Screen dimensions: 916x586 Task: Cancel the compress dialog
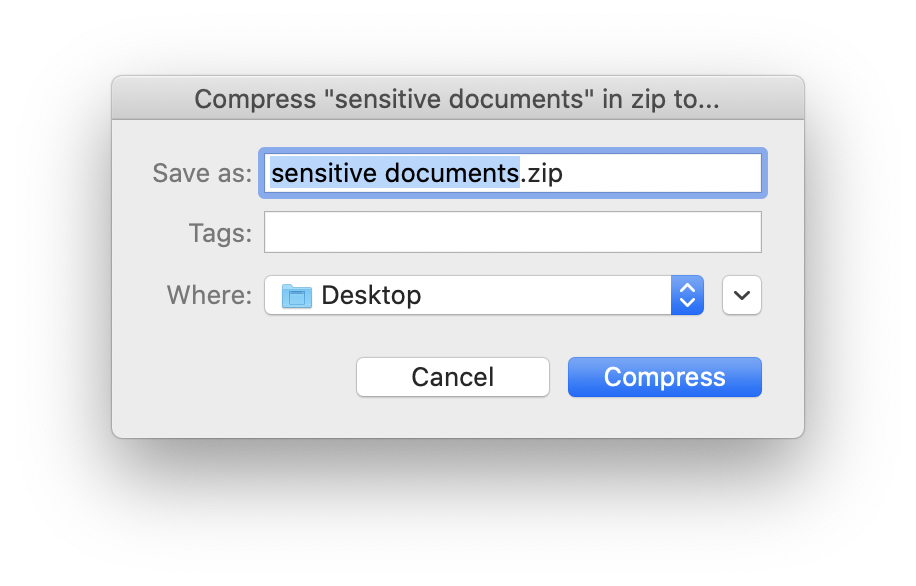(452, 377)
